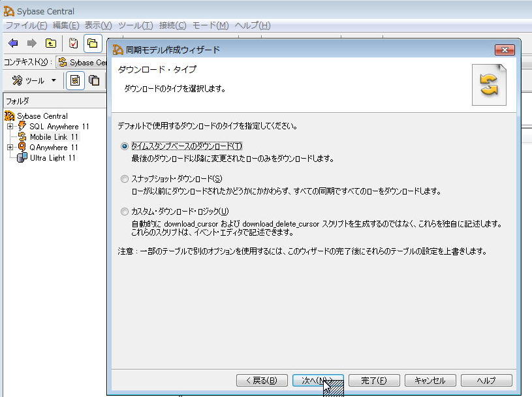Image resolution: width=532 pixels, height=397 pixels.
Task: Open the ツール dropdown in the toolbar
Action: tap(35, 80)
